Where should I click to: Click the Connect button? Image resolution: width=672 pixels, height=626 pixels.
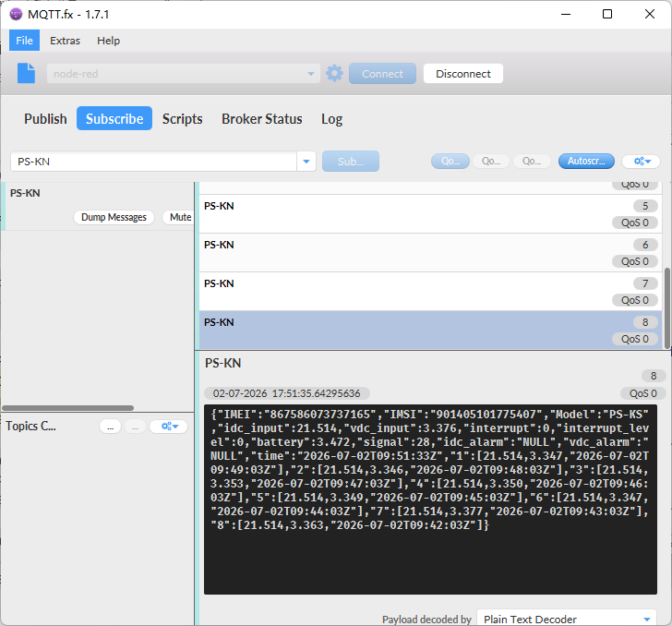(382, 74)
